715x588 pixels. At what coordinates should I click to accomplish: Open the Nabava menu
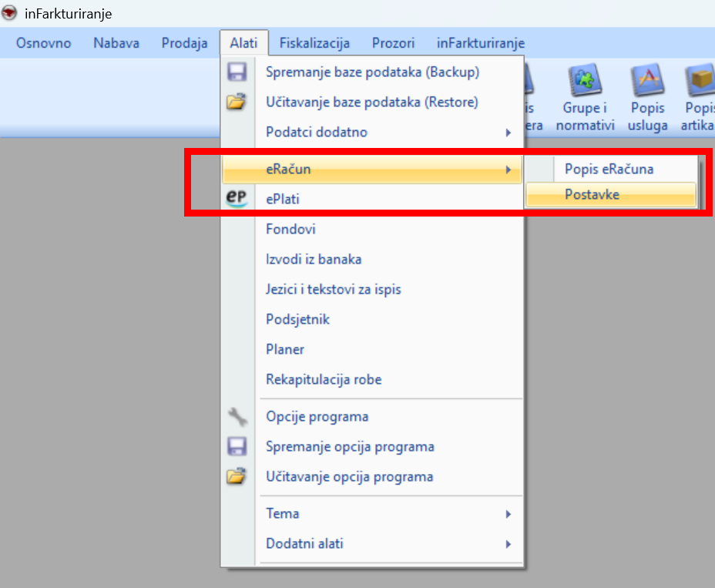(x=116, y=43)
